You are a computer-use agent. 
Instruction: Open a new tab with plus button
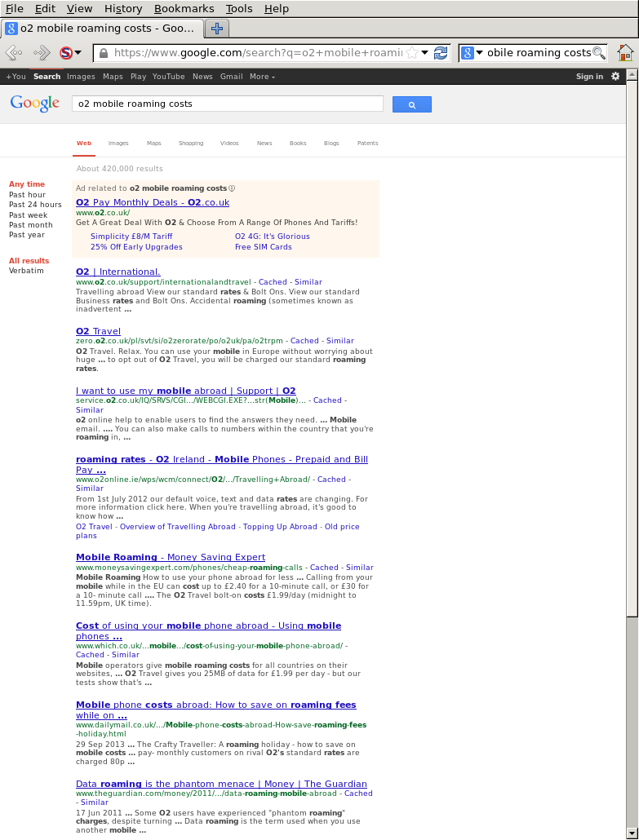click(216, 29)
